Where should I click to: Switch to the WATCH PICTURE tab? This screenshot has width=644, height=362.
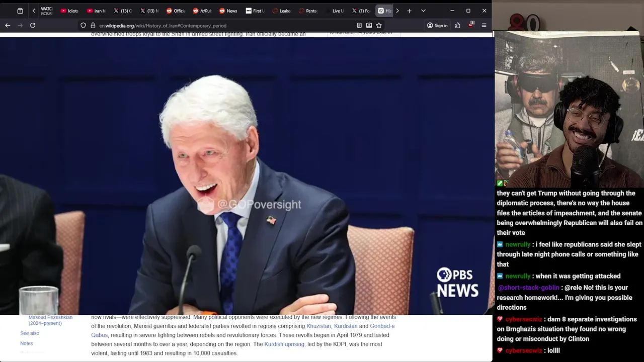pos(46,11)
